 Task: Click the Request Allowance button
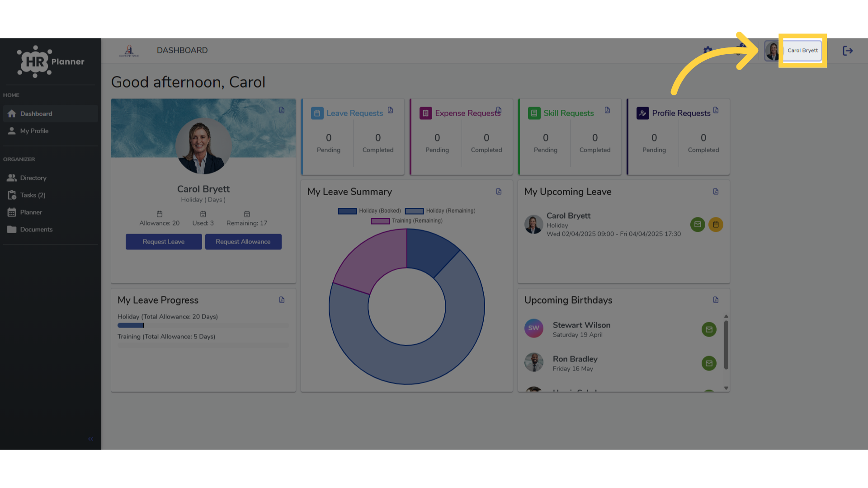[243, 242]
